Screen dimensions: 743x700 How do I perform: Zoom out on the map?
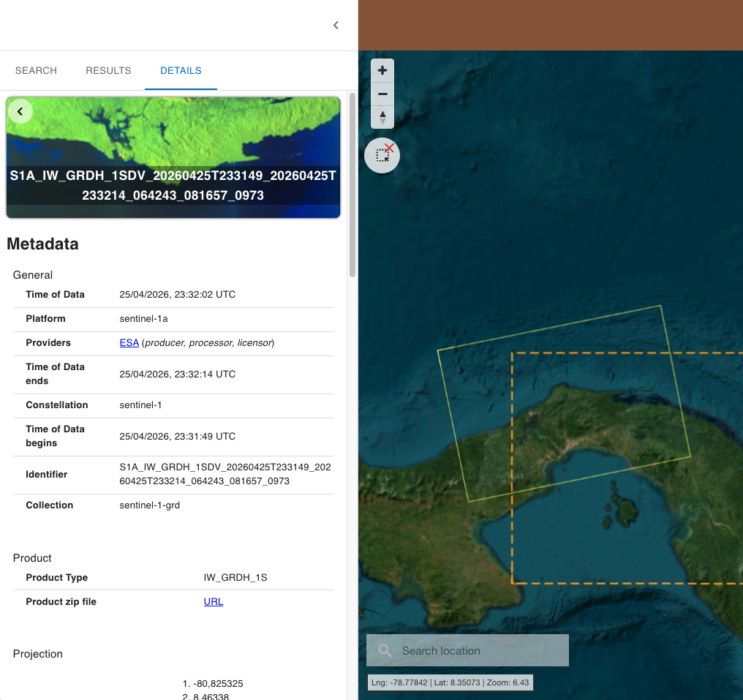[x=382, y=94]
